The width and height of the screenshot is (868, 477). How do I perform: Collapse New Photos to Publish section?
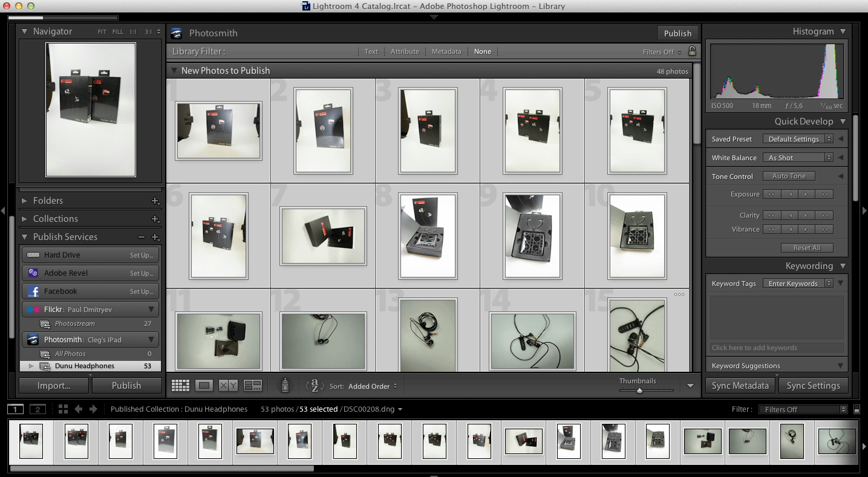(174, 71)
